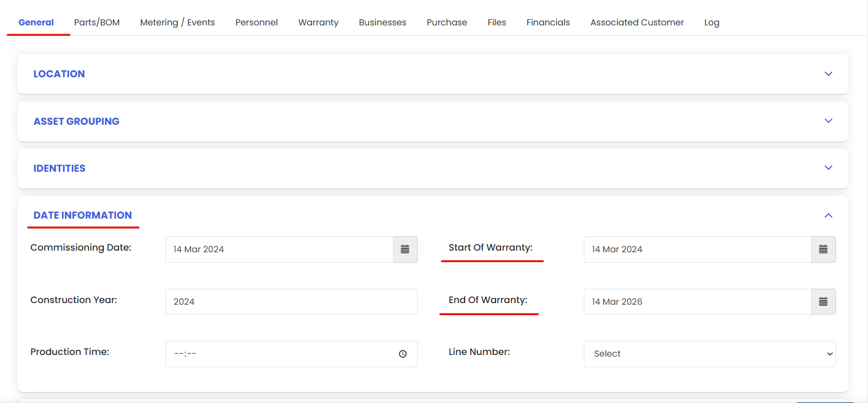Viewport: 868px width, 403px height.
Task: Switch to the Associated Customer tab
Action: click(637, 23)
